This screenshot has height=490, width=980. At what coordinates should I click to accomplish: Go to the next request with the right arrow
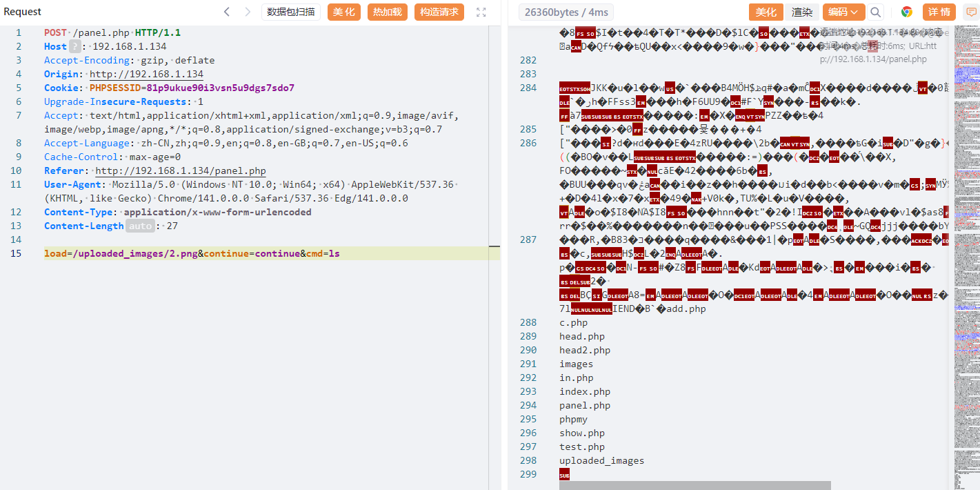pos(248,12)
